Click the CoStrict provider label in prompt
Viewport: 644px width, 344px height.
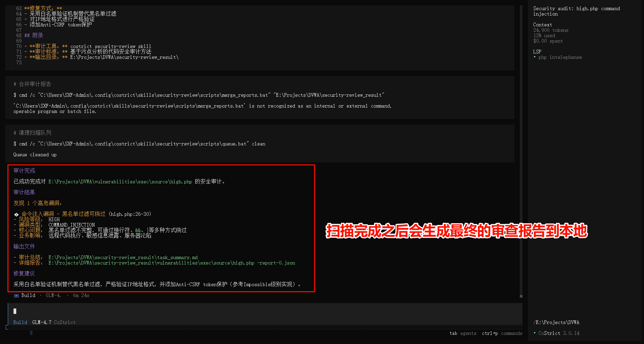(x=65, y=322)
